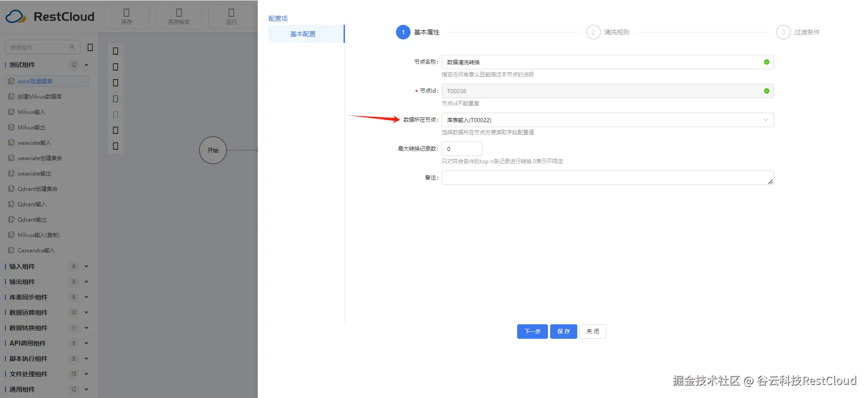Select the excel批量建表 component

point(47,81)
